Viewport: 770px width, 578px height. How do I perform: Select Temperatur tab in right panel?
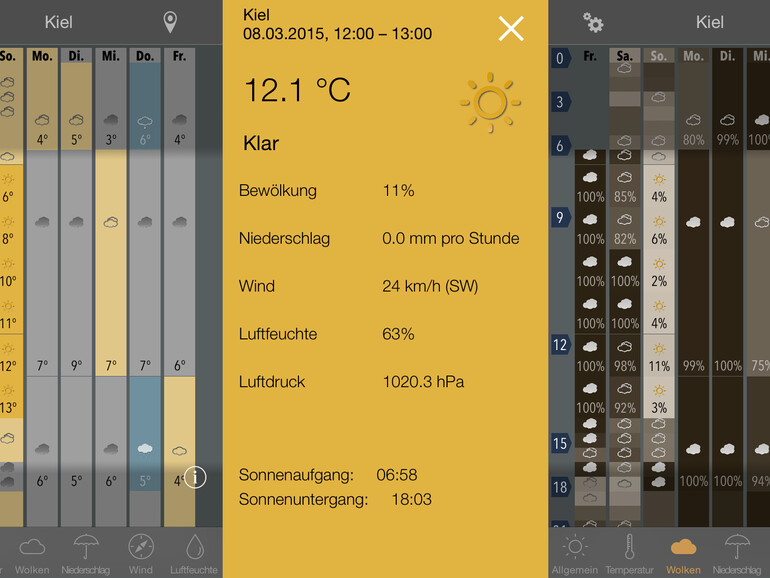click(x=629, y=555)
